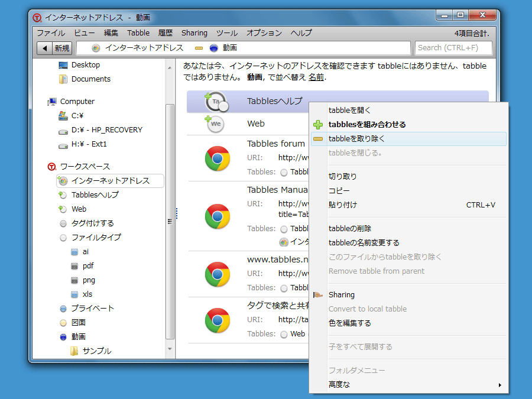Viewport: 532px width, 399px height.
Task: Open the ビュー menu
Action: (85, 33)
